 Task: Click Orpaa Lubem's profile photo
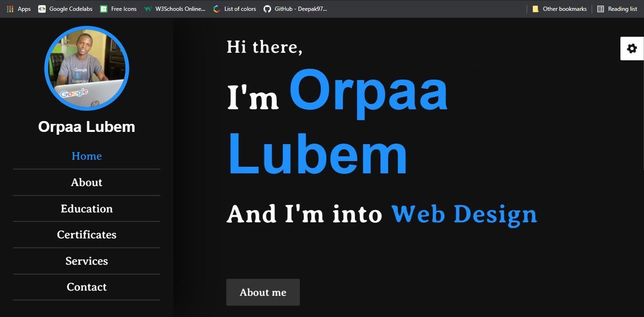[x=87, y=68]
